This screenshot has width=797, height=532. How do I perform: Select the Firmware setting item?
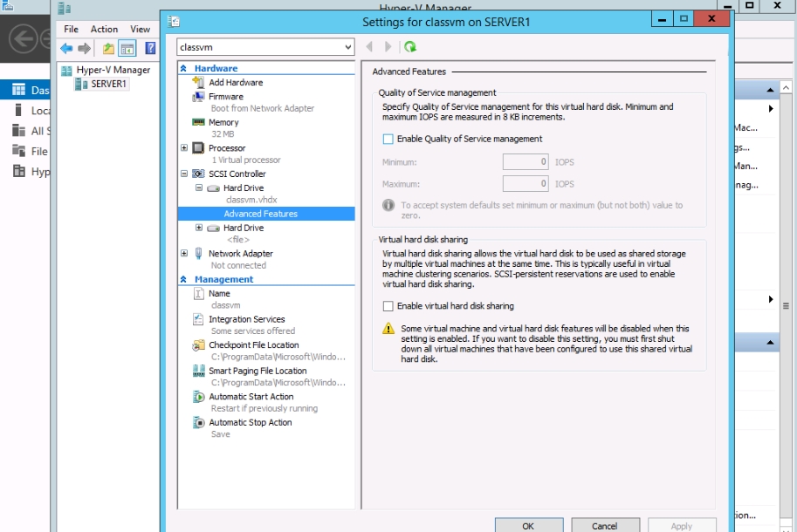click(226, 97)
